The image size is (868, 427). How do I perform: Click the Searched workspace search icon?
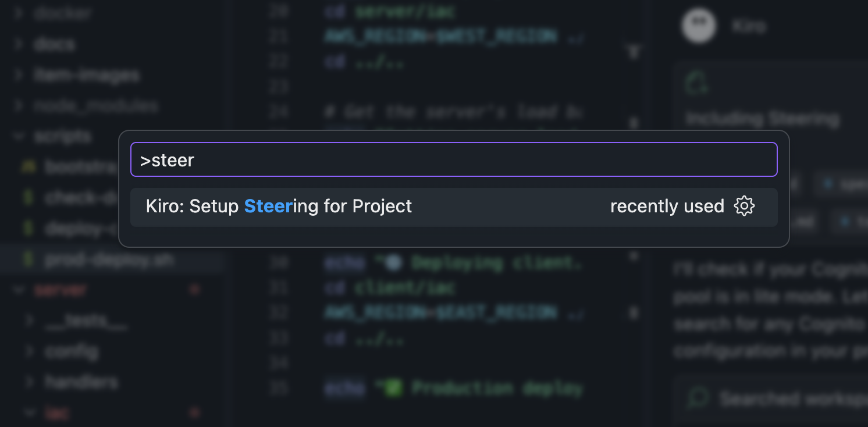[x=696, y=398]
